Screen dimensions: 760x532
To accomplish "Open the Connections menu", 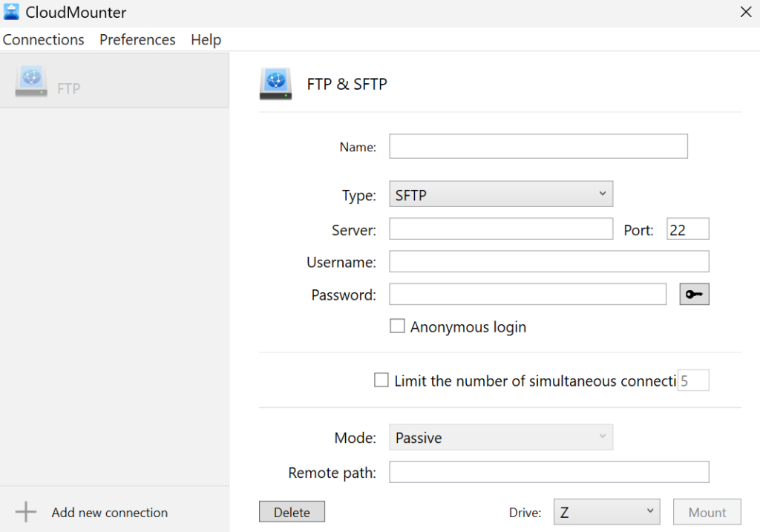I will pyautogui.click(x=43, y=39).
